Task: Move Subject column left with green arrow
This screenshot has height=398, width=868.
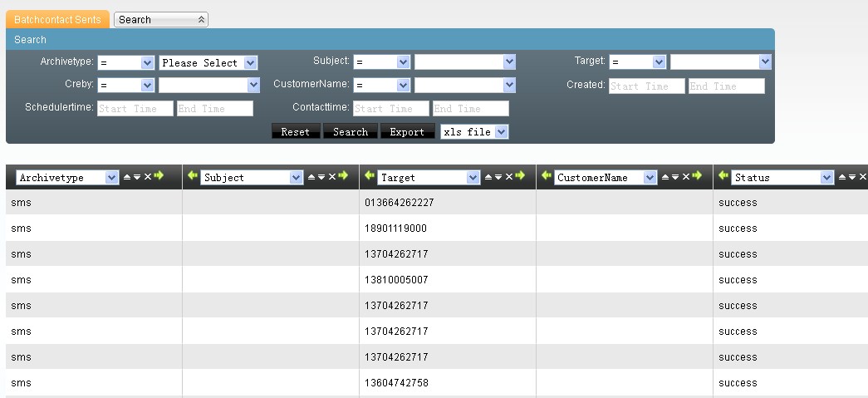Action: click(193, 177)
